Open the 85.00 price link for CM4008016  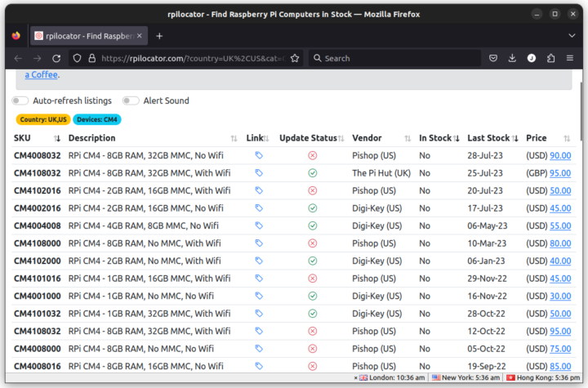pos(560,366)
